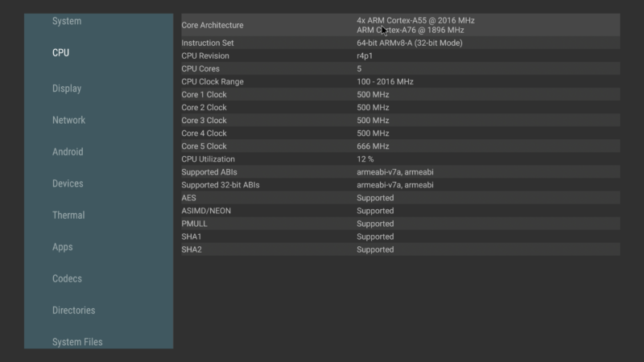Select the Supported ABIs row label
The height and width of the screenshot is (362, 644).
pyautogui.click(x=209, y=172)
